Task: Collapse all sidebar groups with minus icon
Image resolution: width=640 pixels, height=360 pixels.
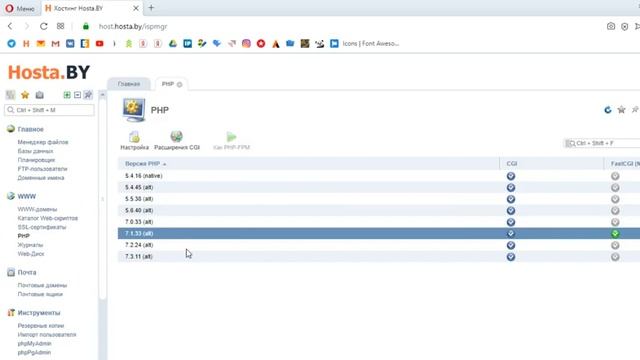Action: coord(78,95)
